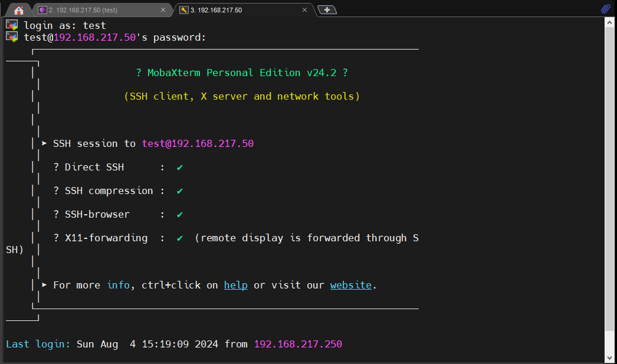Screen dimensions: 617x364
Task: Click the icon beside password prompt line
Action: click(12, 37)
